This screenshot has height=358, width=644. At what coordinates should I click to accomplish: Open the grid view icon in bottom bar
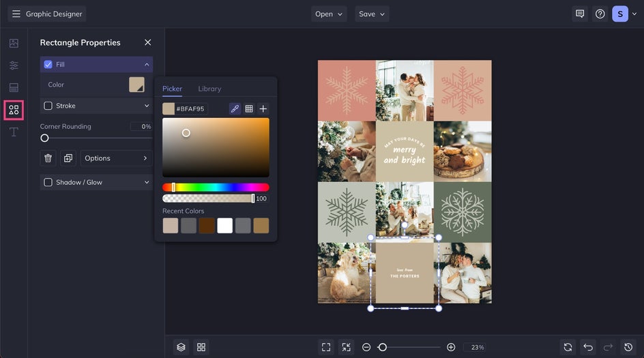pyautogui.click(x=201, y=347)
